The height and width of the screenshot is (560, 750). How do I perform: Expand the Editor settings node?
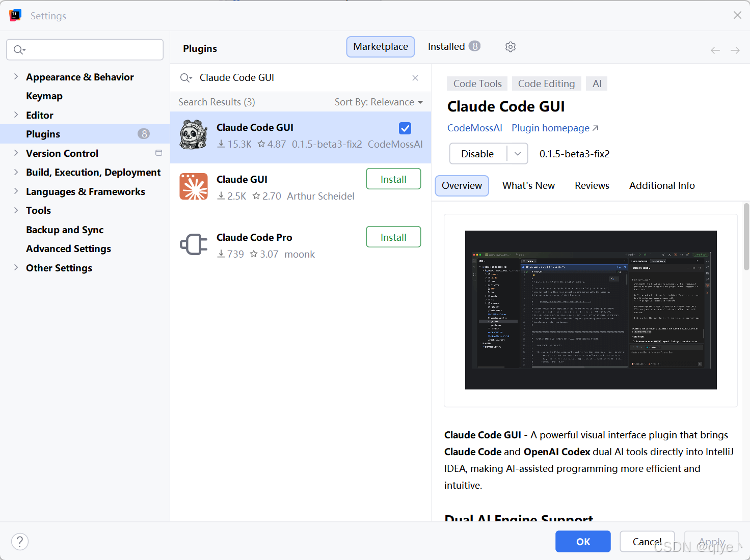coord(16,115)
